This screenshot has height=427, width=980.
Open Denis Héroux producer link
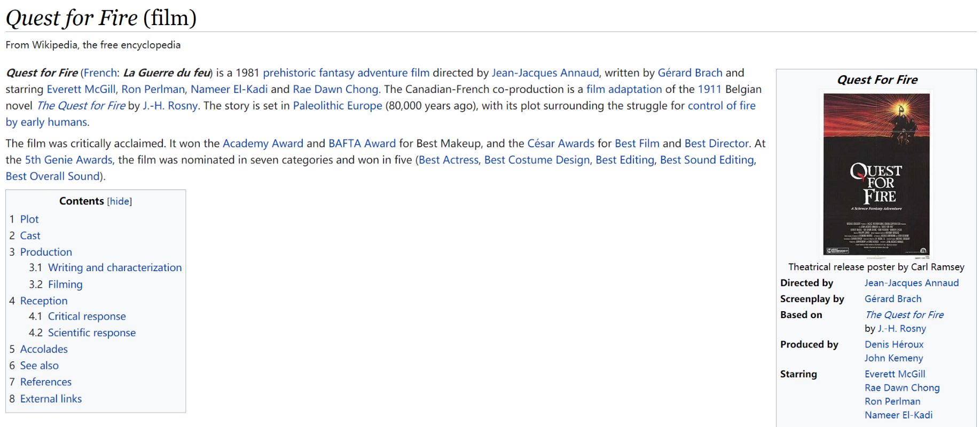[894, 344]
